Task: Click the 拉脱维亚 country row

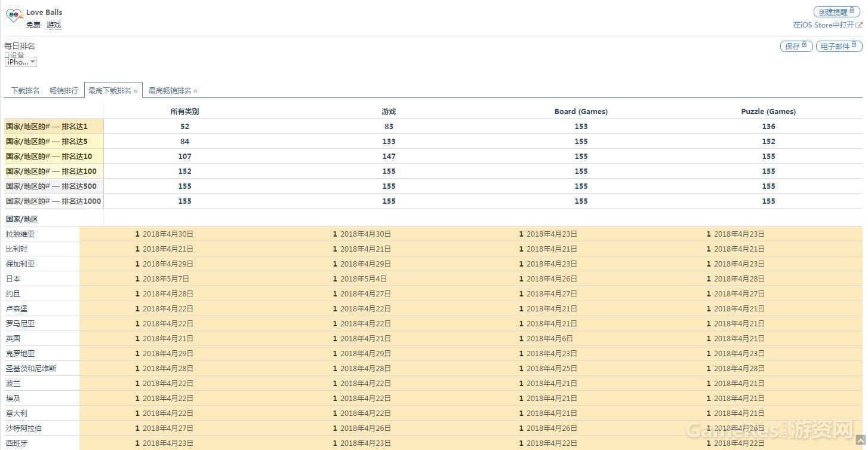Action: [x=433, y=234]
